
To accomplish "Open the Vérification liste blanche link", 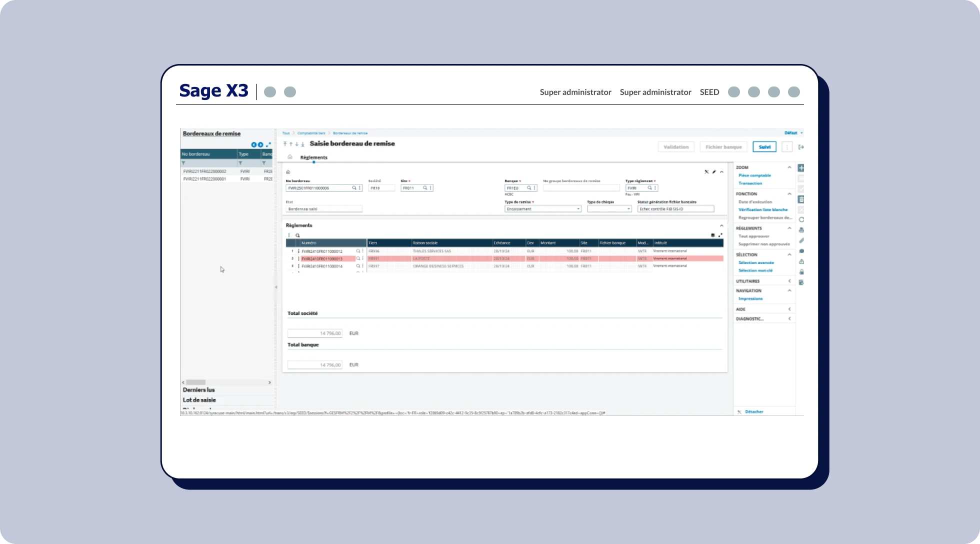I will click(762, 209).
